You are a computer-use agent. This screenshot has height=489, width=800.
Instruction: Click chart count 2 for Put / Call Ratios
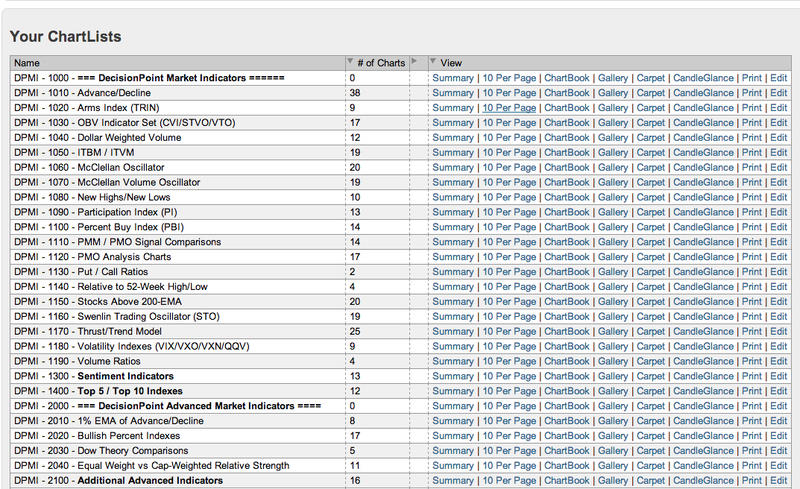click(x=352, y=272)
